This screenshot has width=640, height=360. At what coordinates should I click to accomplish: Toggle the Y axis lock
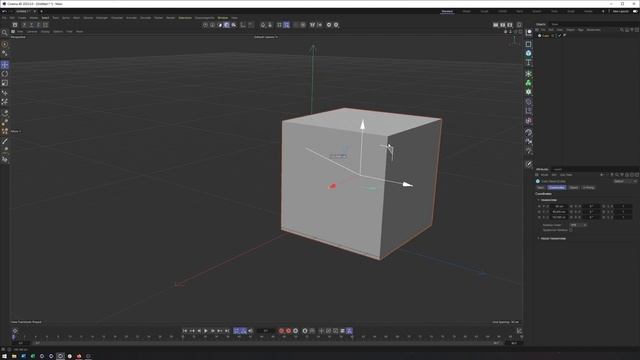coord(31,25)
